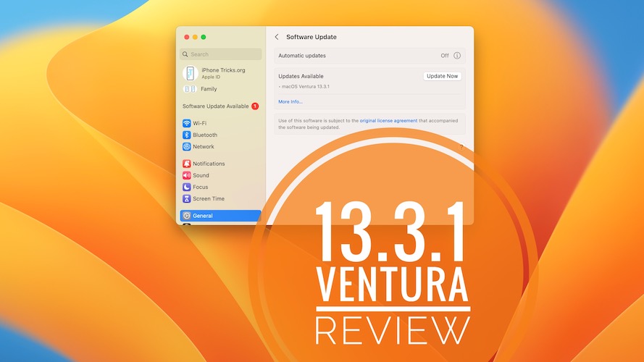Click the Screen Time hourglass icon

click(x=186, y=198)
